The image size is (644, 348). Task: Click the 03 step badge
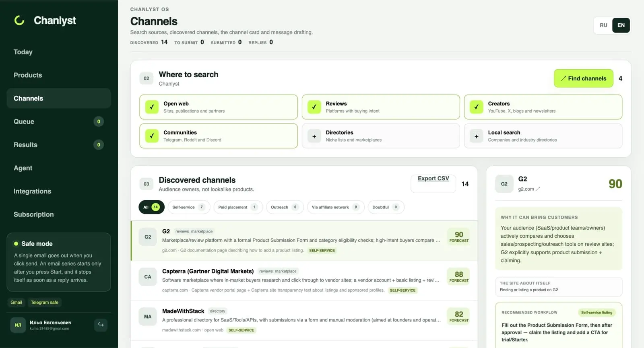coord(147,184)
